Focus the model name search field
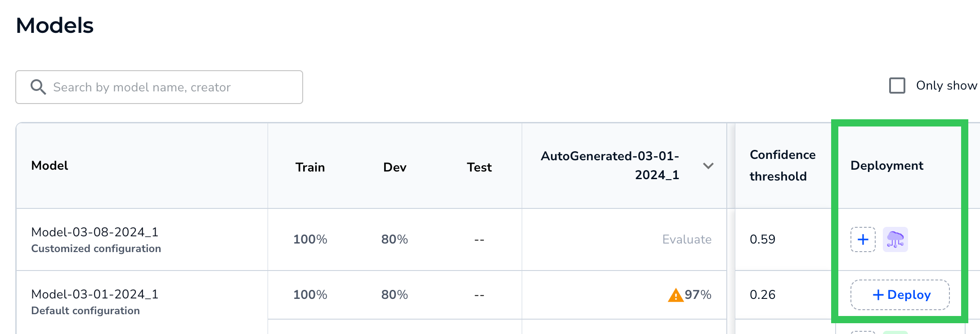Image resolution: width=980 pixels, height=334 pixels. [171, 87]
